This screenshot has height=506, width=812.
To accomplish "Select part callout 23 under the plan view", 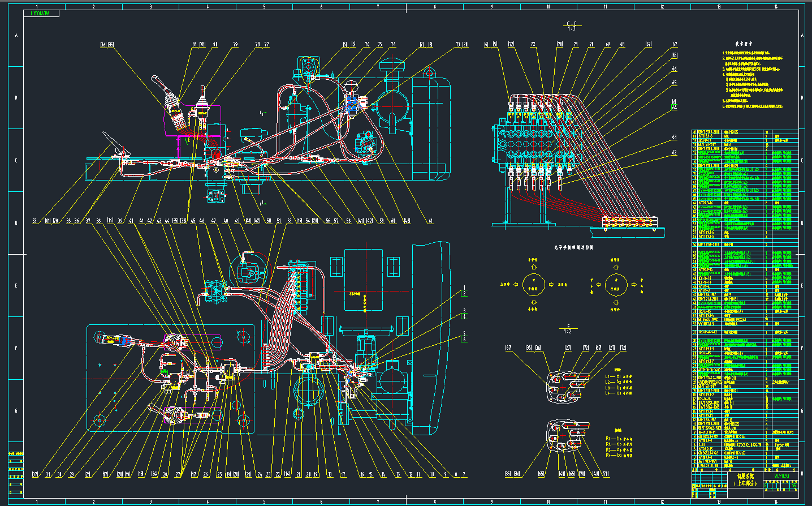I will (269, 475).
